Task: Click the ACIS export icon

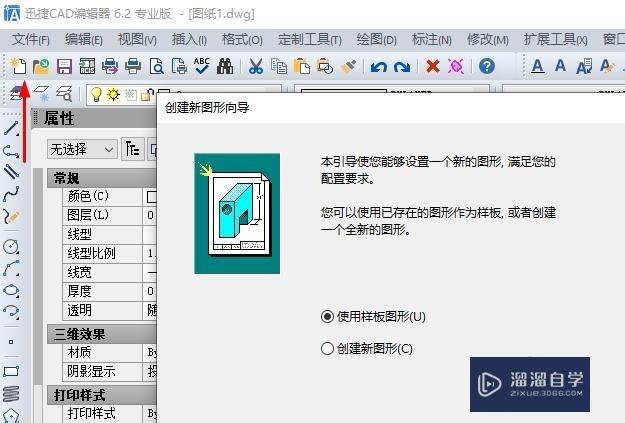Action: click(87, 66)
